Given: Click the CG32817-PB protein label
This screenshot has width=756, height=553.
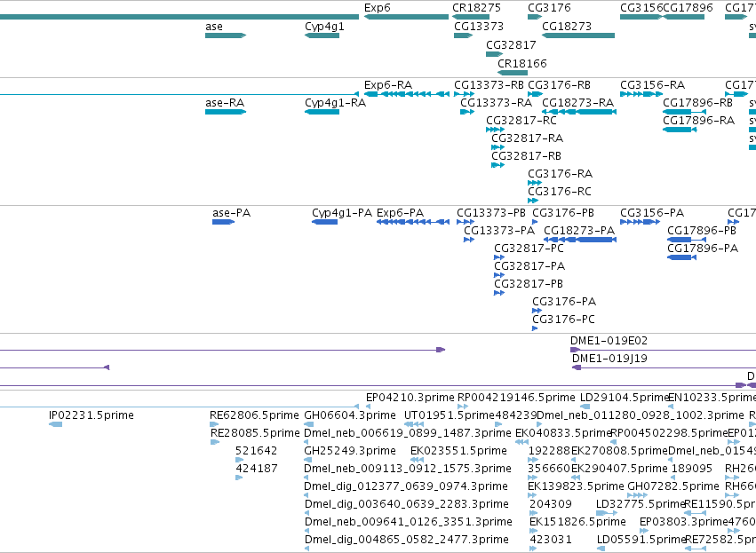Looking at the screenshot, I should 529,284.
